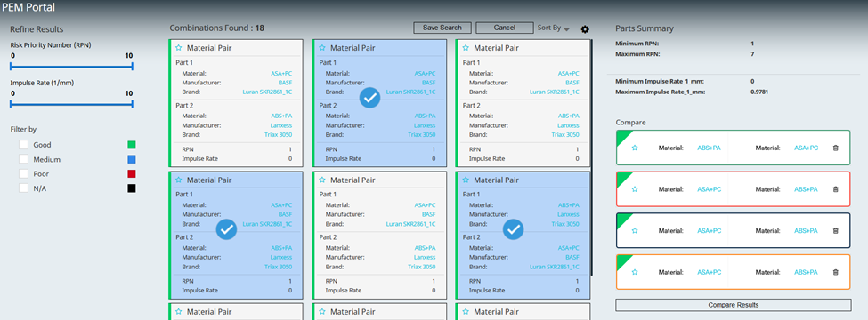The height and width of the screenshot is (320, 868).
Task: Check the Medium filter option
Action: click(23, 159)
